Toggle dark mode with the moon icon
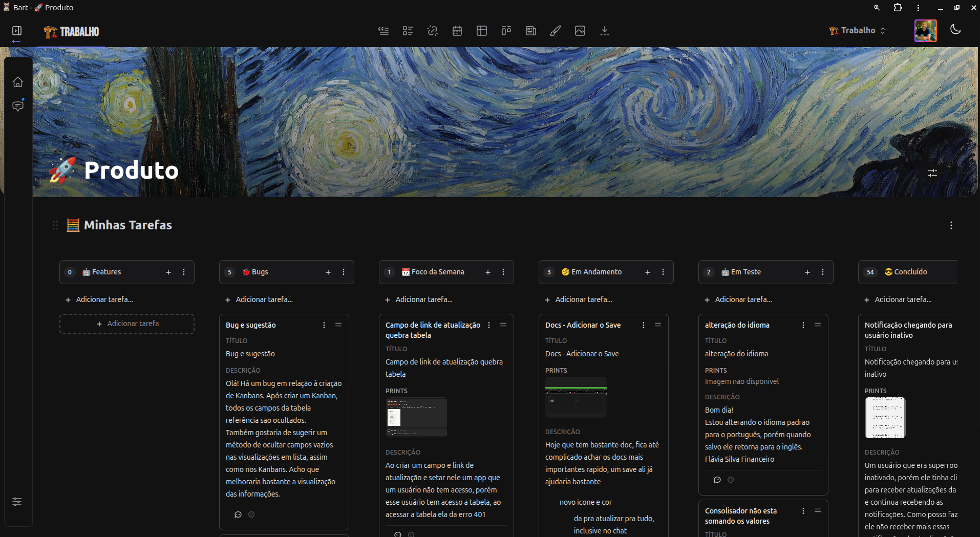 click(x=955, y=30)
